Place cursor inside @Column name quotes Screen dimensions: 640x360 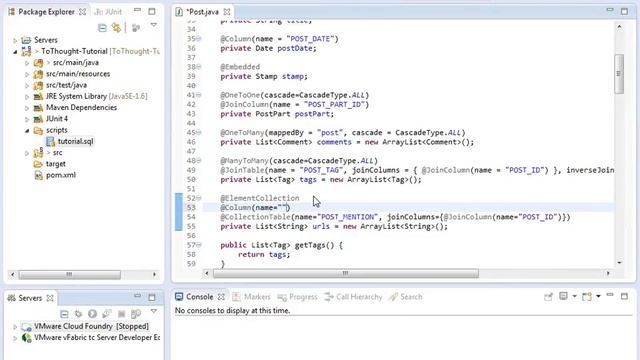(x=282, y=208)
